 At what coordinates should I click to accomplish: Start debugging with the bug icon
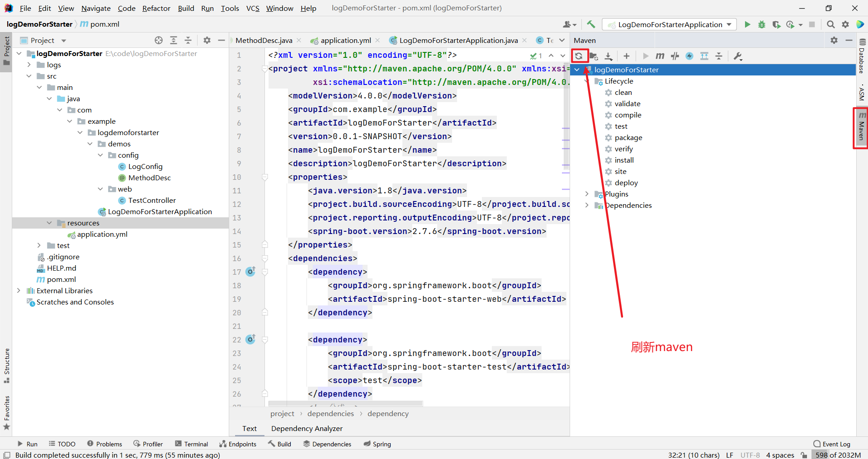762,24
